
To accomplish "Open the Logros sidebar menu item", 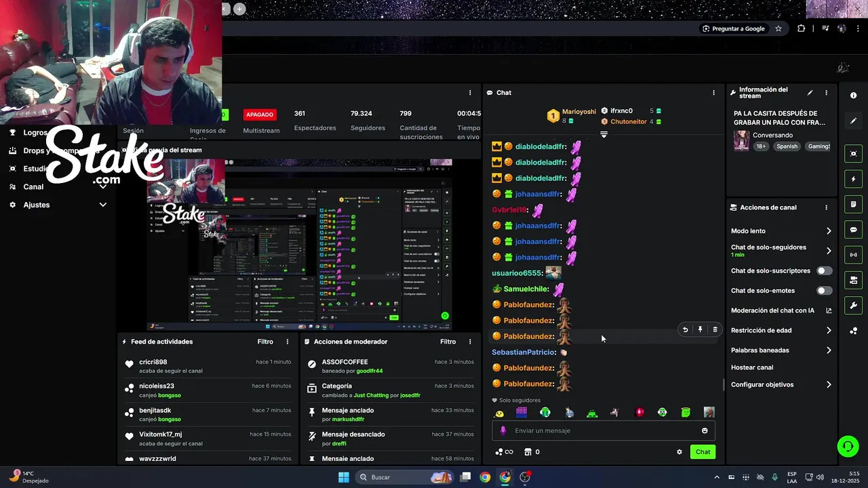I will (x=35, y=133).
